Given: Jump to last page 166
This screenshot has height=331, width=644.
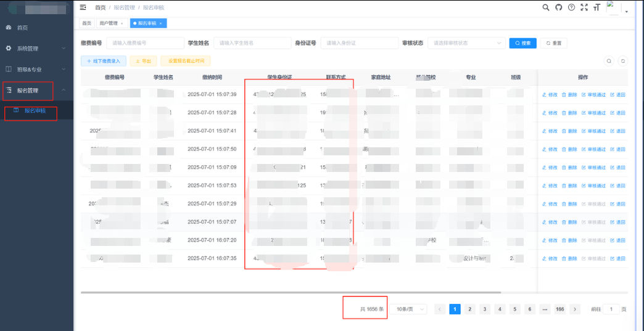Looking at the screenshot, I should 559,309.
